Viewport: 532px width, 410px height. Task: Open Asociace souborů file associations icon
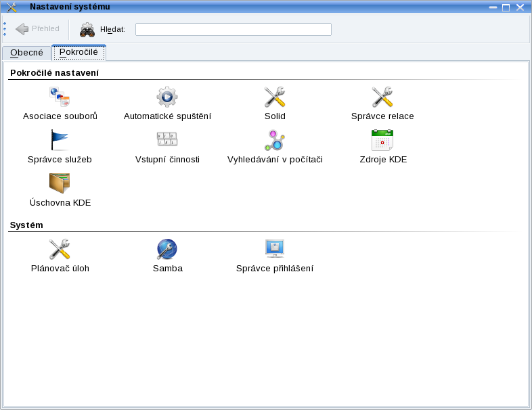[x=60, y=97]
